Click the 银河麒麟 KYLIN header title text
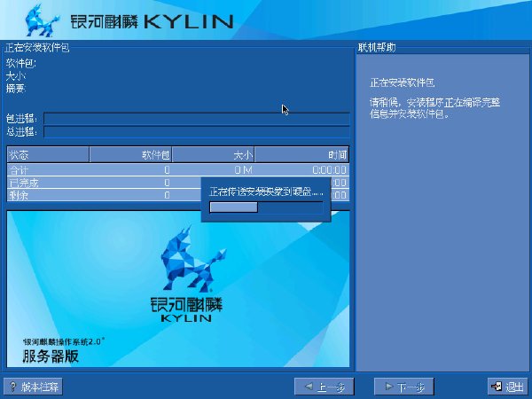Viewport: 532px width, 399px height. 152,21
